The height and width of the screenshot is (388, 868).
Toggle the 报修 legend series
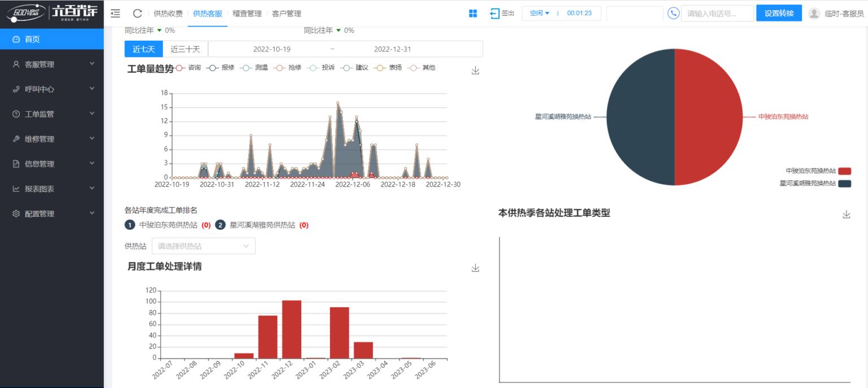pyautogui.click(x=221, y=68)
